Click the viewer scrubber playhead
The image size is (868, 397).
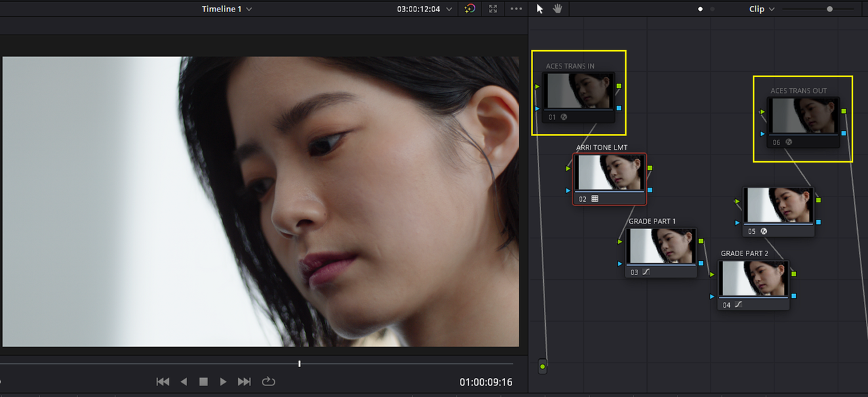299,364
